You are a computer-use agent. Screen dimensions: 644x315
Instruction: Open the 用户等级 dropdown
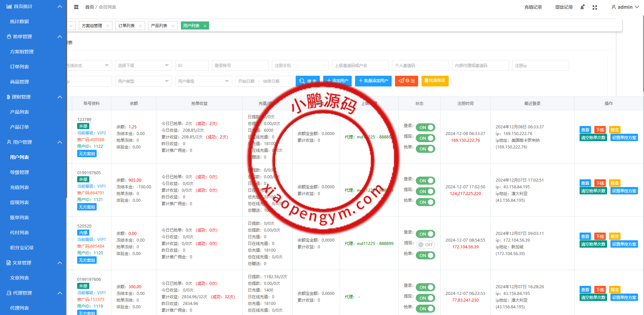203,81
